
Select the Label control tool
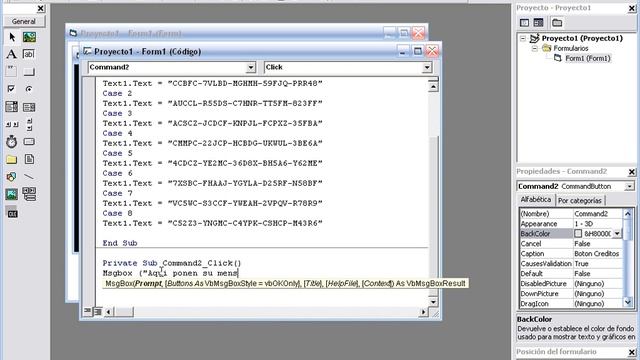click(x=12, y=54)
